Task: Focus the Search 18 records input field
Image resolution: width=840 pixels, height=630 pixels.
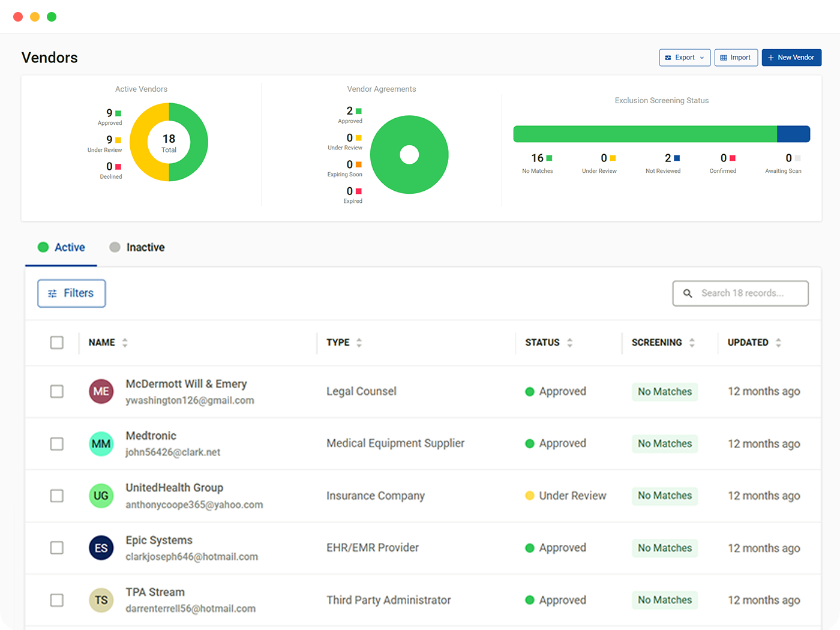Action: (x=740, y=293)
